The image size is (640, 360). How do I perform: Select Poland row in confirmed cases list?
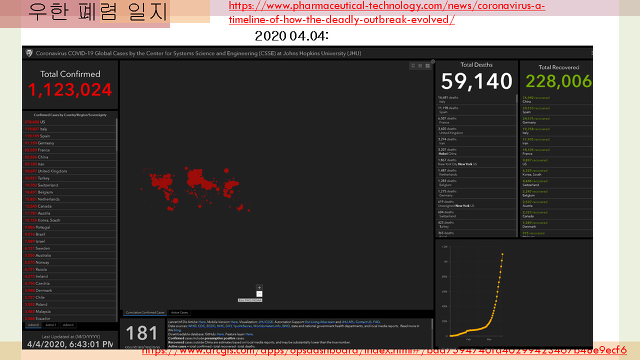click(x=70, y=304)
